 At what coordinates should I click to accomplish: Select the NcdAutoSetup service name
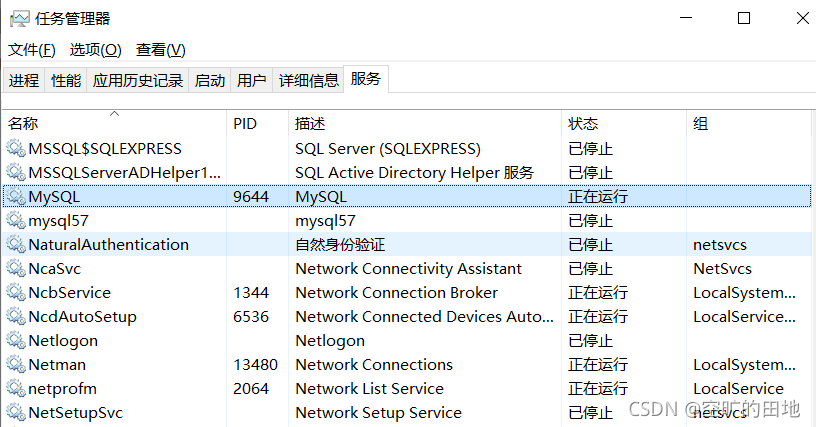[x=82, y=317]
